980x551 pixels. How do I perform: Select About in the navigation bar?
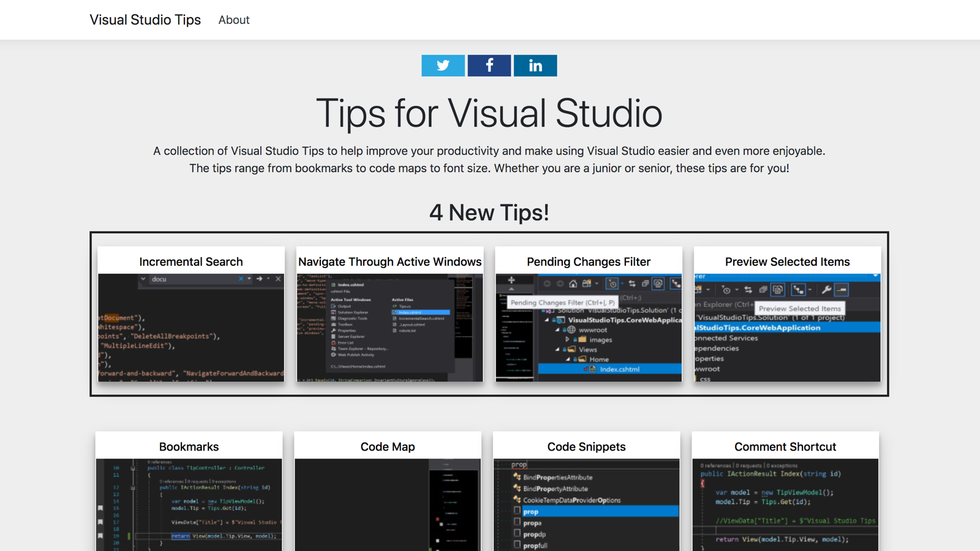tap(233, 20)
